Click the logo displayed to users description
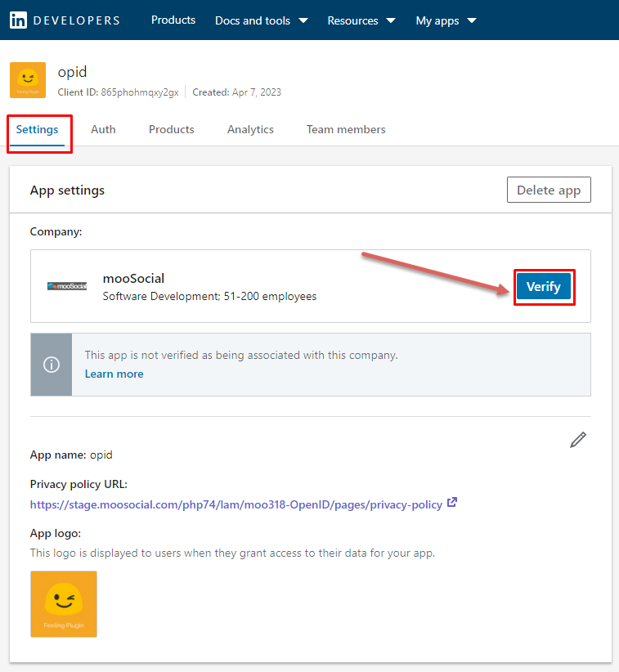 [232, 553]
